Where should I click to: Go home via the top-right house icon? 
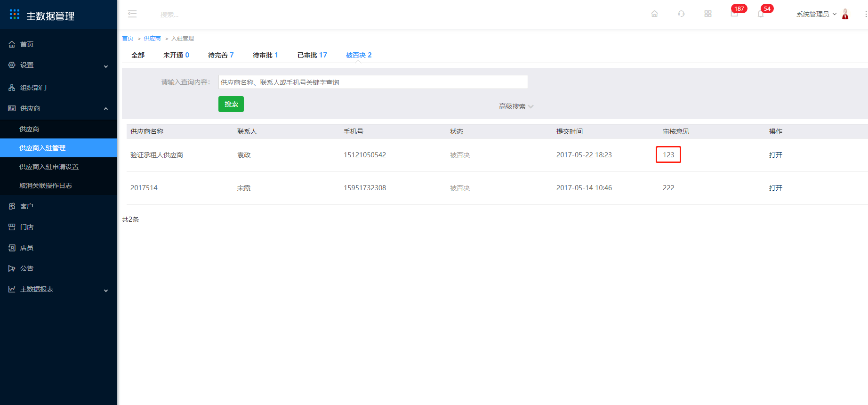click(654, 14)
